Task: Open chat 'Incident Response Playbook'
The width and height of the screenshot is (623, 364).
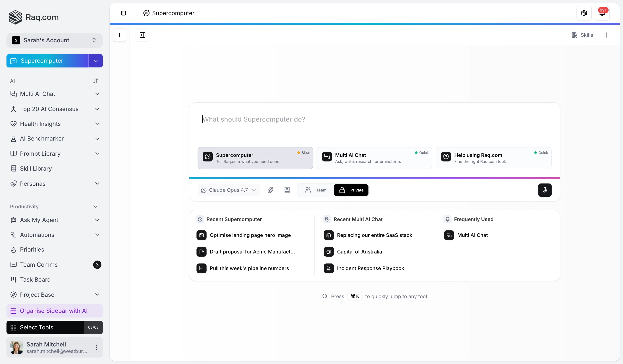Action: (x=370, y=268)
